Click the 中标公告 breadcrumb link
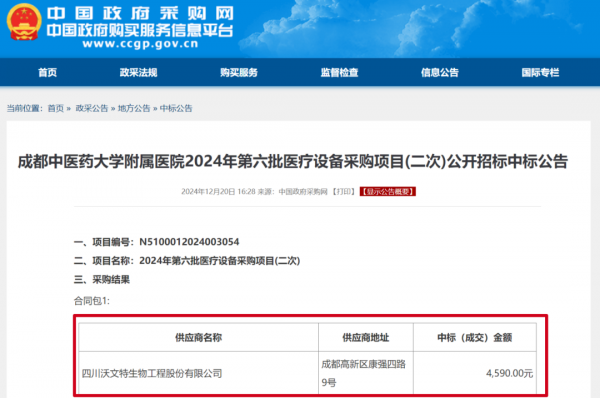This screenshot has height=398, width=600. [x=176, y=108]
